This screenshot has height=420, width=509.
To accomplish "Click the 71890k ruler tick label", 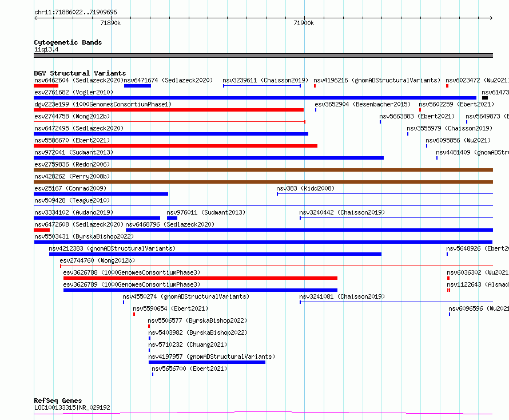I will [x=110, y=23].
